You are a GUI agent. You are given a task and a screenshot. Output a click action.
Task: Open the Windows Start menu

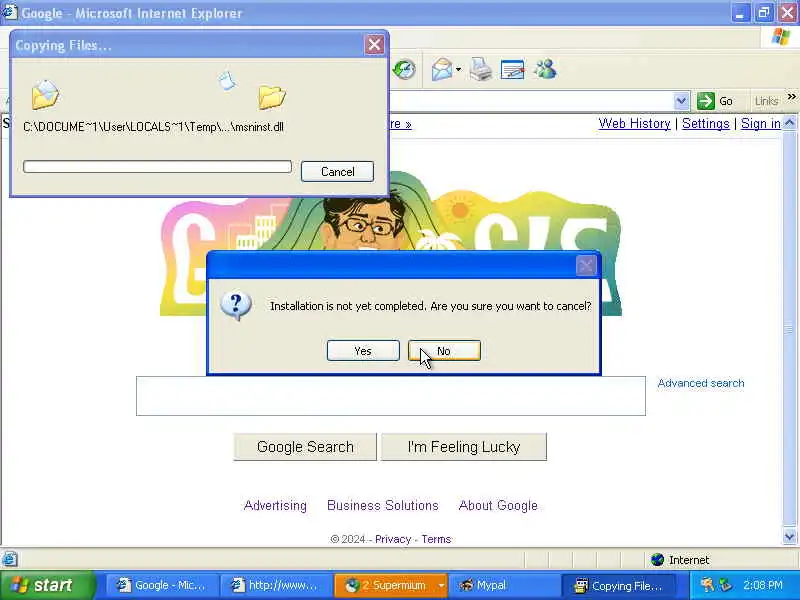[48, 585]
